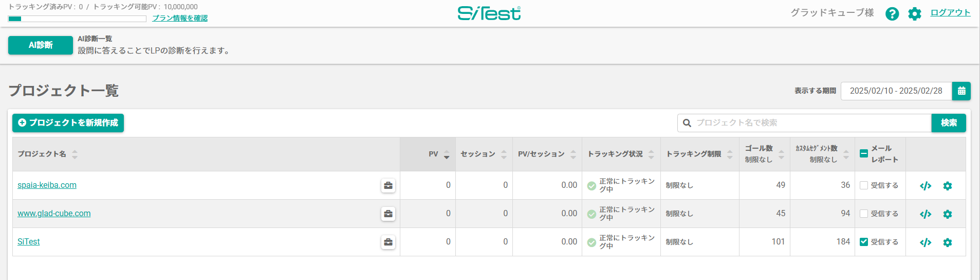
Task: Click the AI診断 button
Action: pyautogui.click(x=41, y=45)
